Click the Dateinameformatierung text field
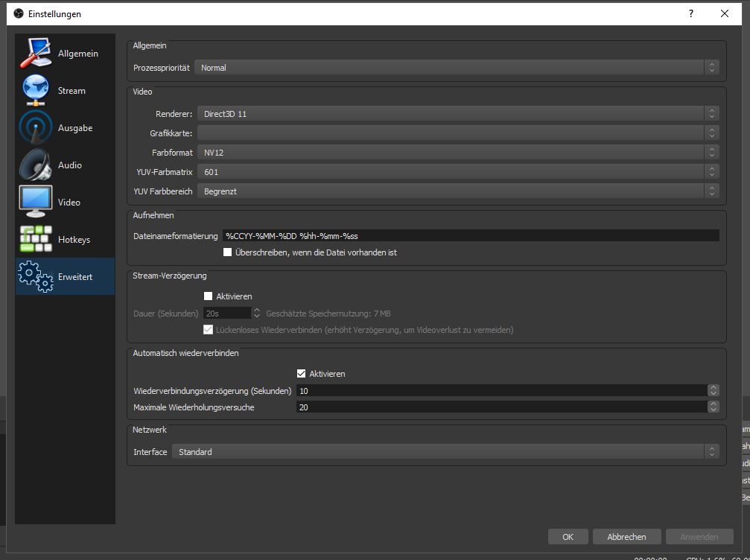 (471, 235)
